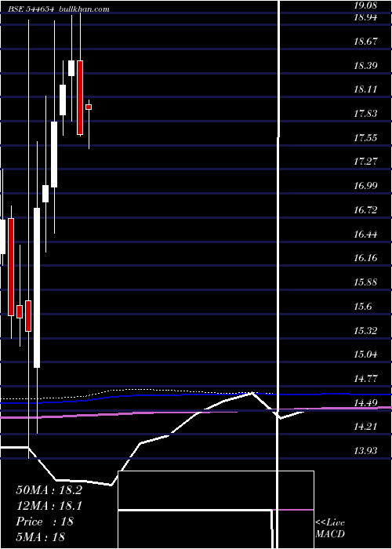
Task: Select the 13.93 price axis label
Action: [365, 451]
